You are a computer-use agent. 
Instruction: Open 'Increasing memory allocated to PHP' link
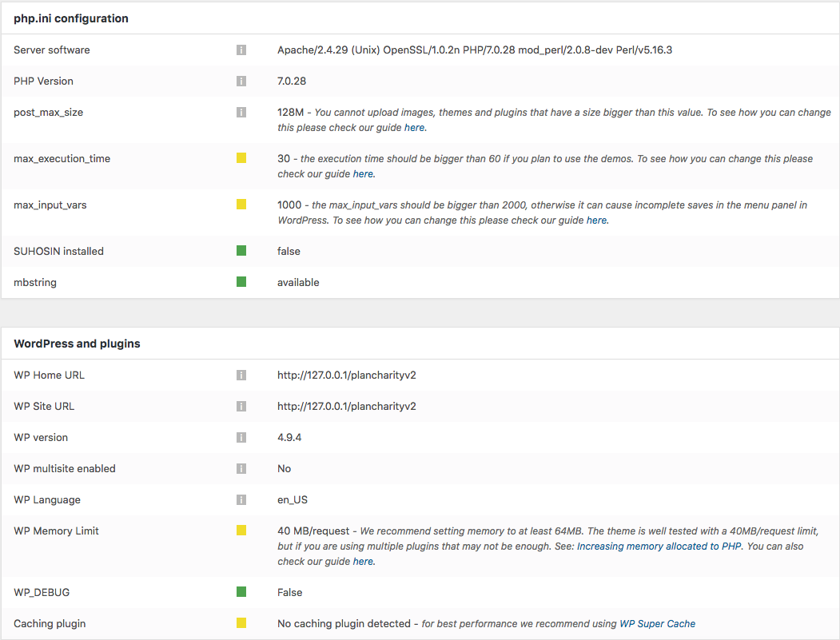pyautogui.click(x=659, y=547)
